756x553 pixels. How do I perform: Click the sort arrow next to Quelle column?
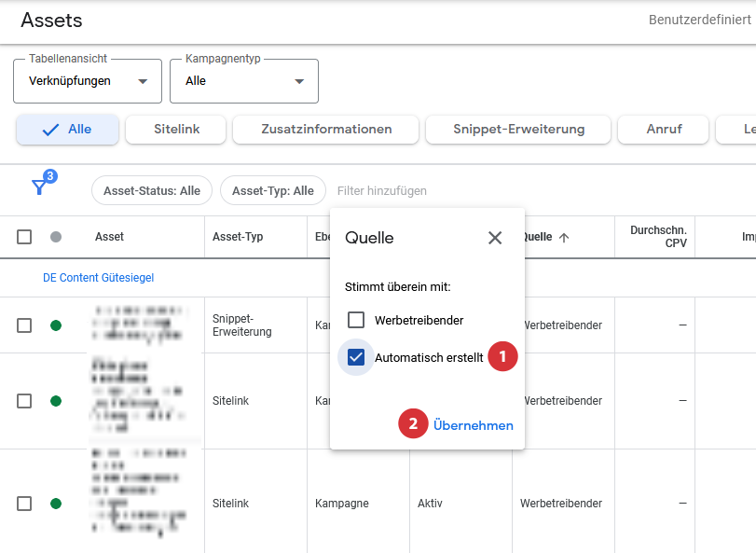pos(564,237)
